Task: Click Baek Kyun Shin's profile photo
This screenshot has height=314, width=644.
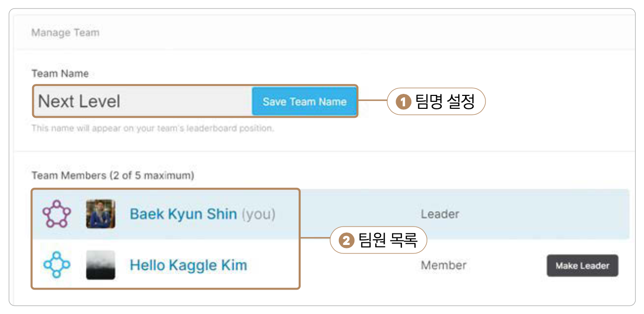Action: [x=100, y=214]
